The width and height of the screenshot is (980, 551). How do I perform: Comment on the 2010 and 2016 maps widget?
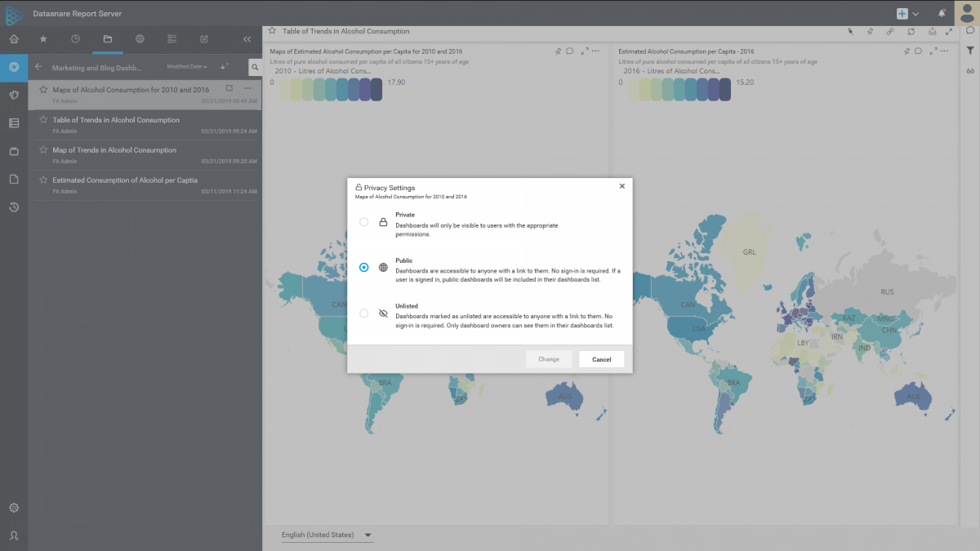tap(568, 51)
